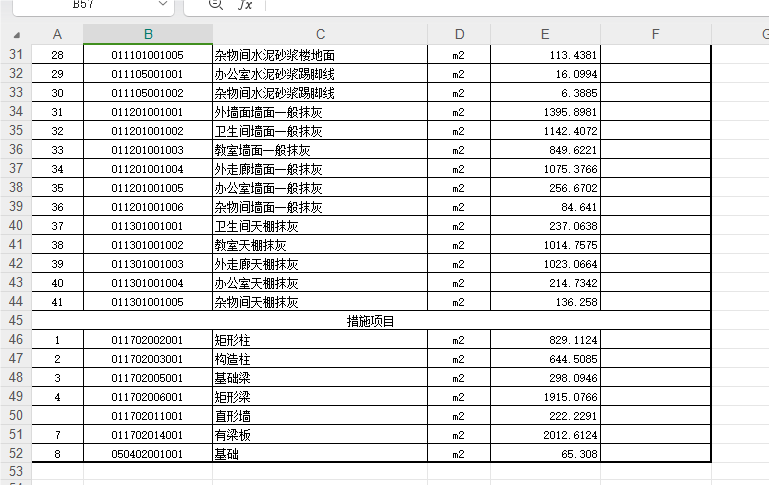
Task: Select row 45 header
Action: [16, 321]
